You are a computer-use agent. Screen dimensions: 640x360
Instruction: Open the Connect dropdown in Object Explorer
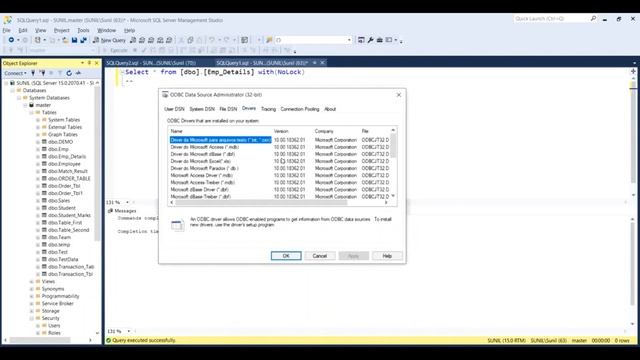pyautogui.click(x=16, y=73)
